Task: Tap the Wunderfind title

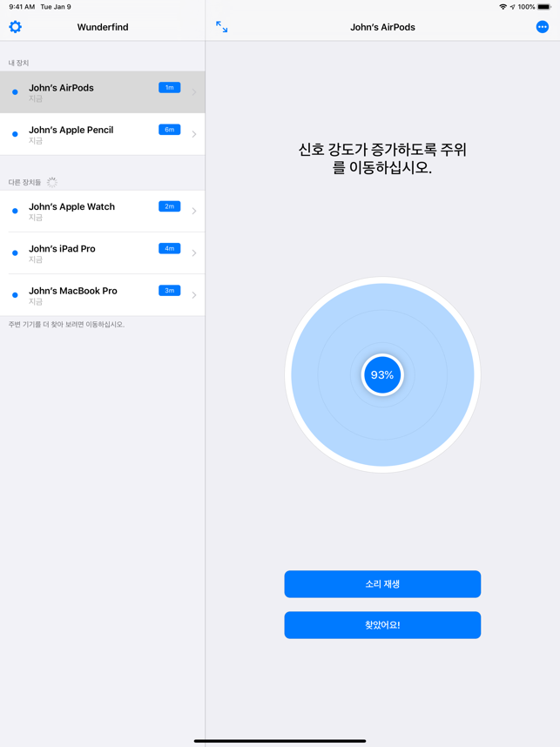Action: [x=103, y=27]
